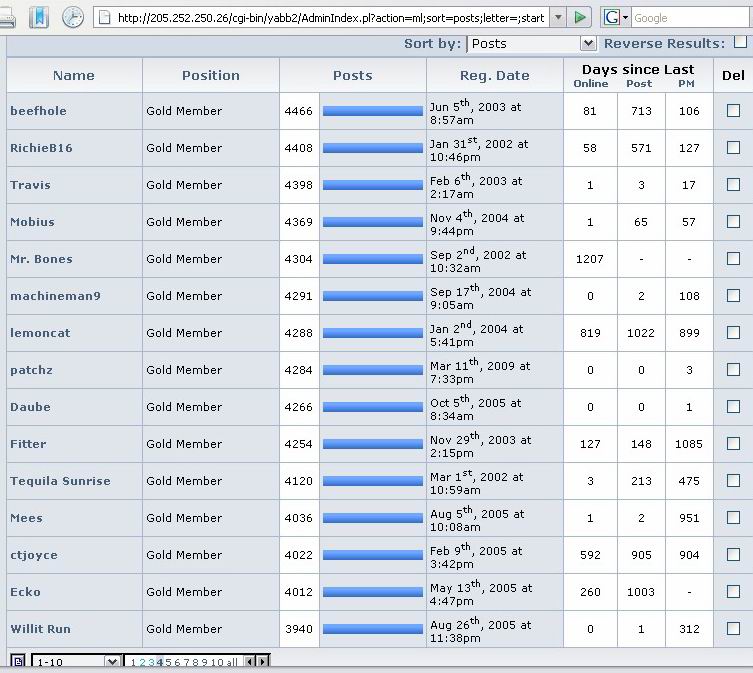Image resolution: width=753 pixels, height=673 pixels.
Task: Expand the address bar URL history dropdown
Action: (558, 17)
